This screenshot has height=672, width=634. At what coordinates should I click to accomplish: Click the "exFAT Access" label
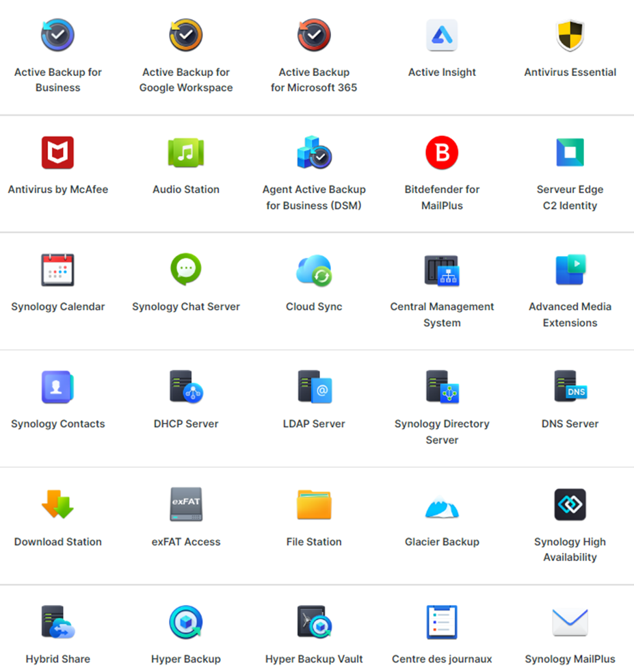(x=186, y=542)
